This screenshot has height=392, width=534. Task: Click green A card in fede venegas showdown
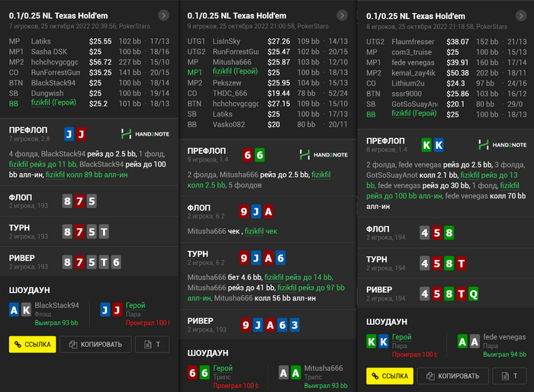[x=462, y=342]
